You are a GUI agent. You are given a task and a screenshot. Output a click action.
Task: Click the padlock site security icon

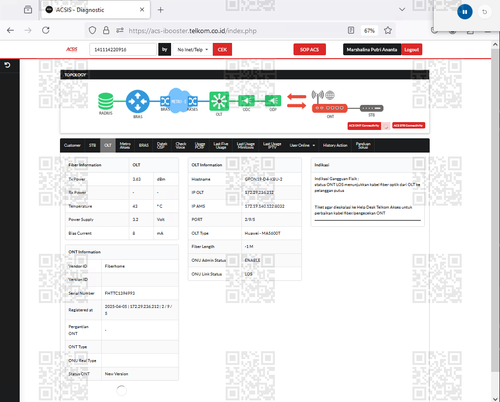(106, 30)
